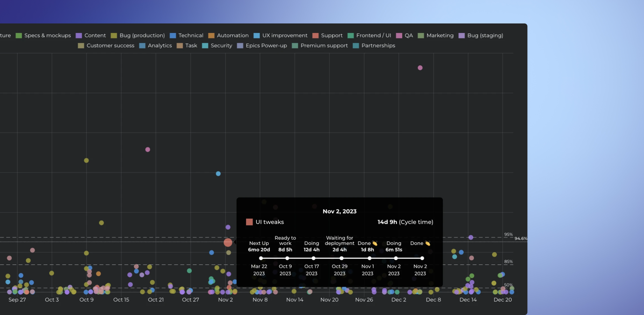Toggle Technical legend entry
This screenshot has width=644, height=315.
coord(187,35)
